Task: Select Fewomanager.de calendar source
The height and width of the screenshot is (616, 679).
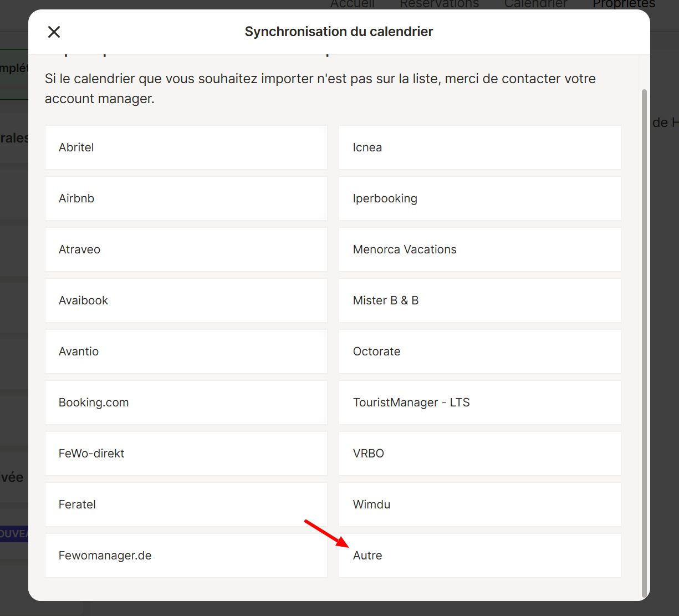Action: pyautogui.click(x=186, y=556)
